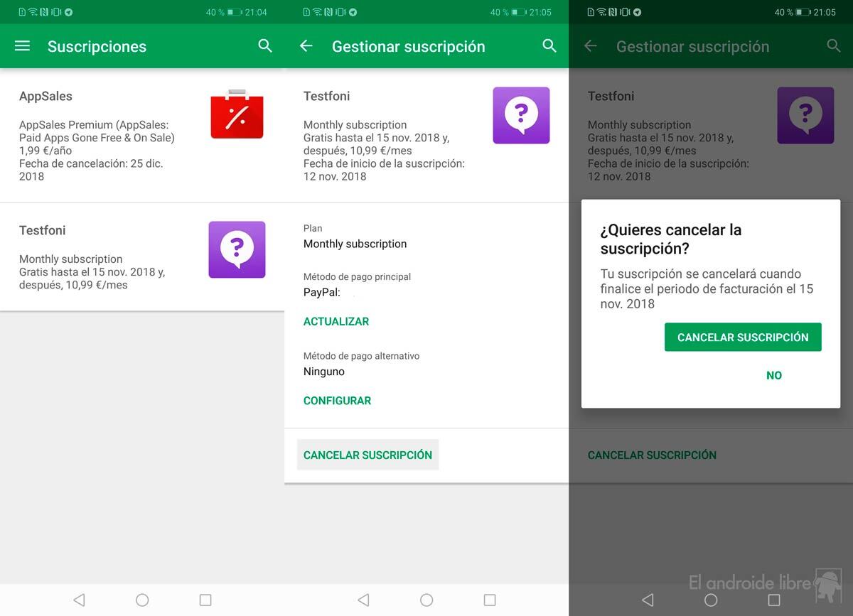The image size is (853, 616).
Task: Tap the 'PayPal:' payment method text
Action: 321,292
